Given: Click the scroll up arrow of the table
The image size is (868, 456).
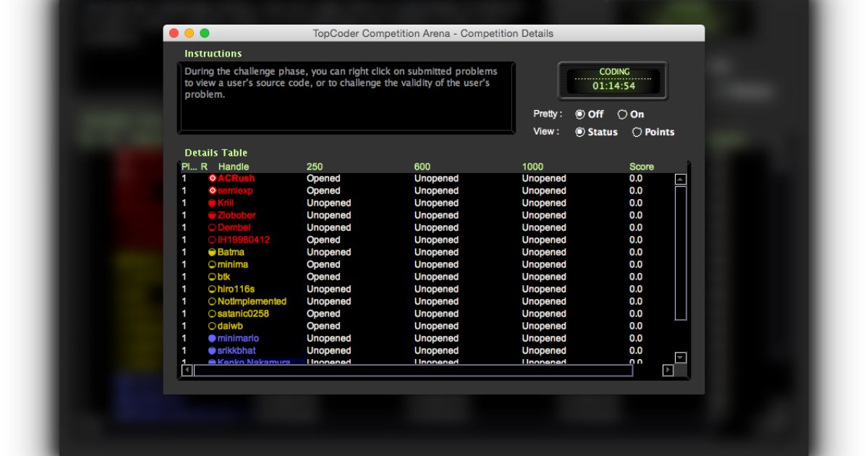Looking at the screenshot, I should point(680,180).
